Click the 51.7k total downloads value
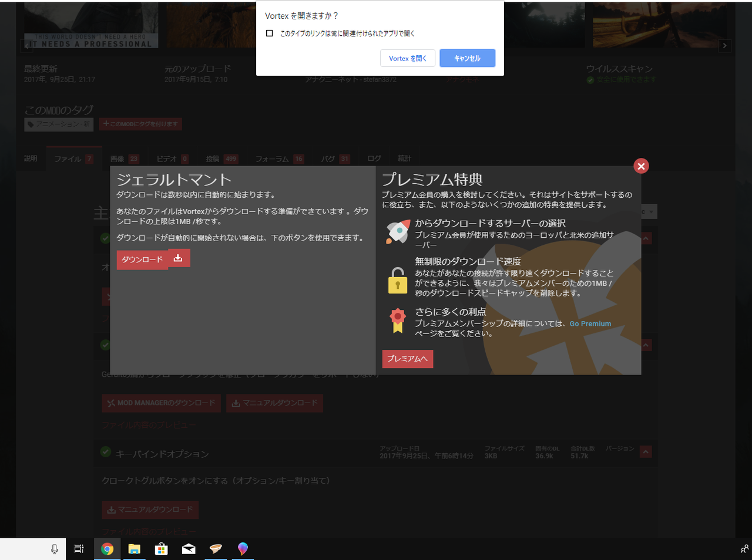752x560 pixels. 579,456
